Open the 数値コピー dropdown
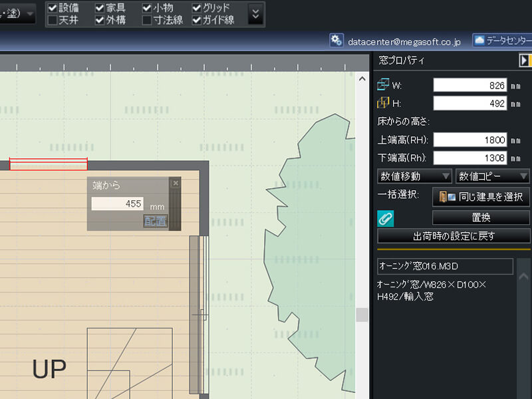The image size is (532, 399). pos(493,176)
